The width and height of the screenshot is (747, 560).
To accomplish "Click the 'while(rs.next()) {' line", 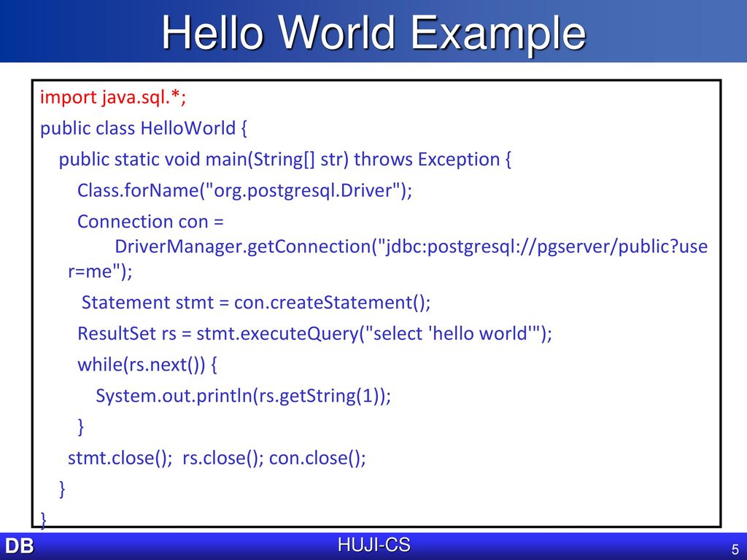I will [x=147, y=365].
